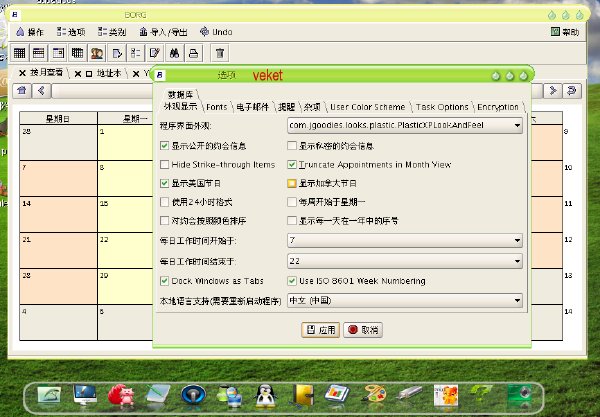Click the memo pencil toolbar icon

(155, 53)
